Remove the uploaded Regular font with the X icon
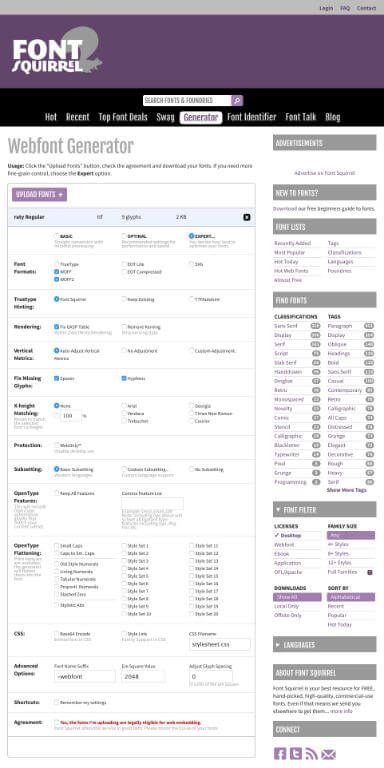Viewport: 384px width, 768px height. [x=247, y=217]
